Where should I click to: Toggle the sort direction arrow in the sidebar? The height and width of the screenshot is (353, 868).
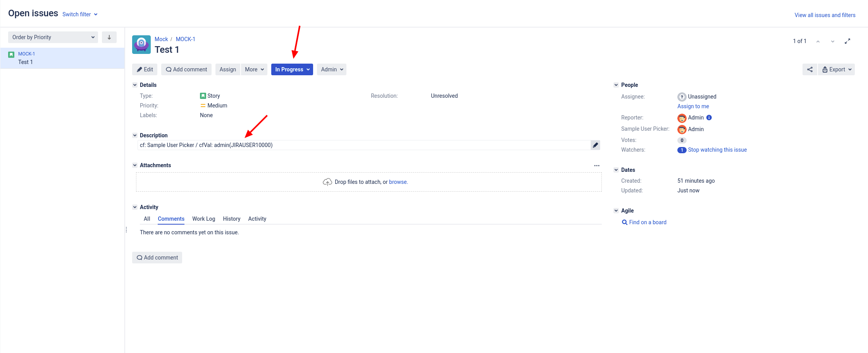pos(109,37)
